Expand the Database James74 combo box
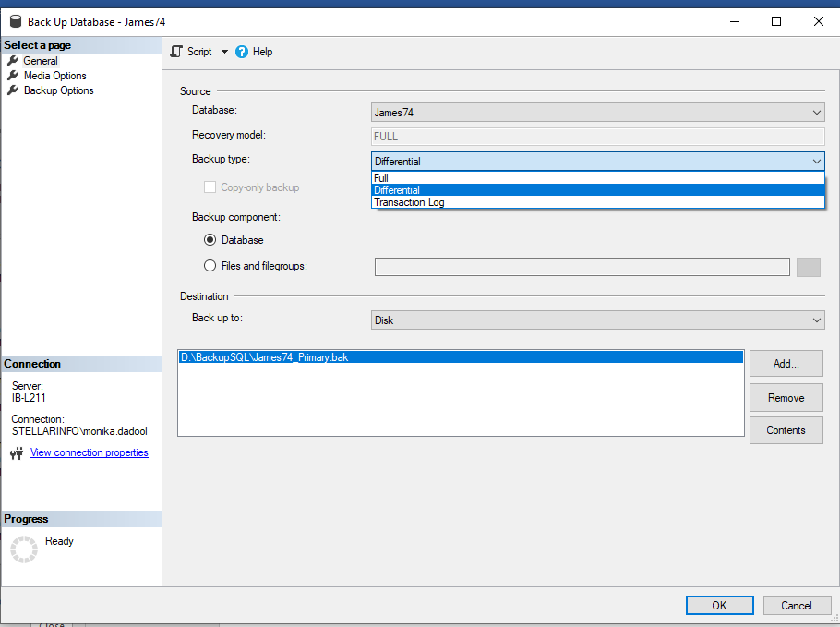Viewport: 840px width, 627px height. point(598,113)
